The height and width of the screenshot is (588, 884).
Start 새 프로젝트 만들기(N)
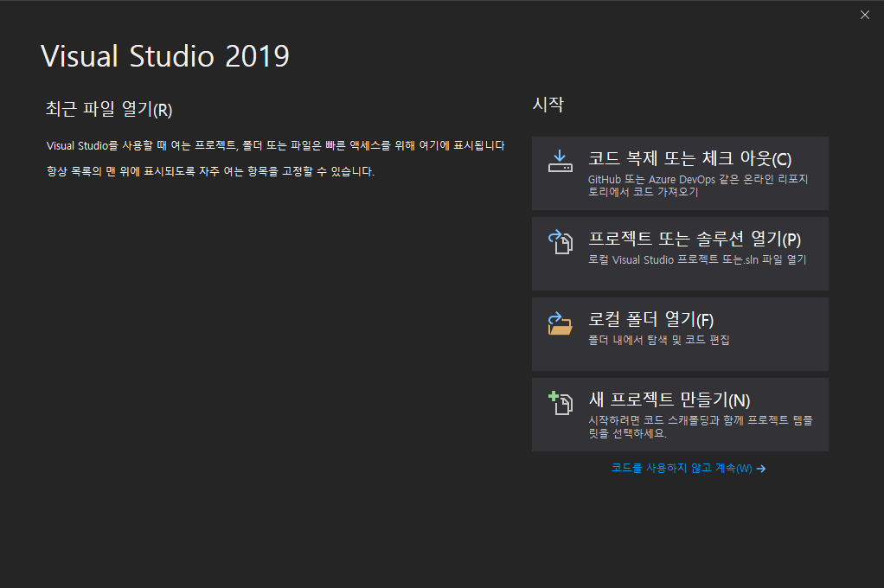[680, 414]
